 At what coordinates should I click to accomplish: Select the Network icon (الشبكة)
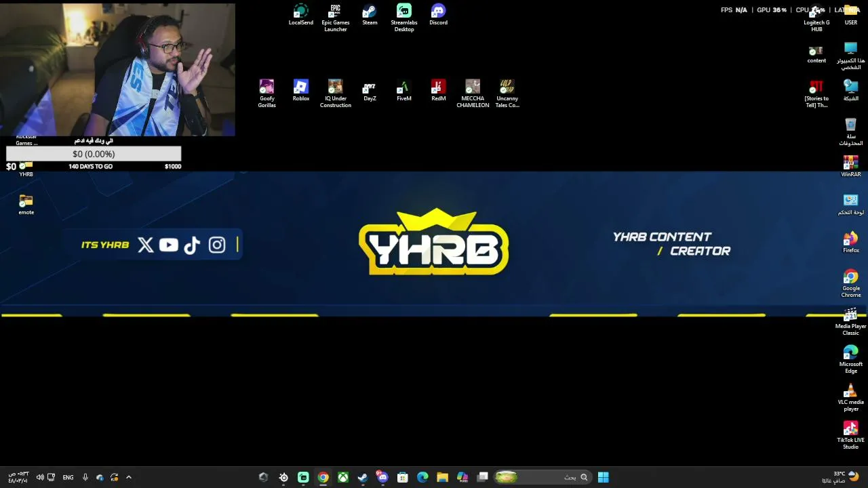pos(851,91)
